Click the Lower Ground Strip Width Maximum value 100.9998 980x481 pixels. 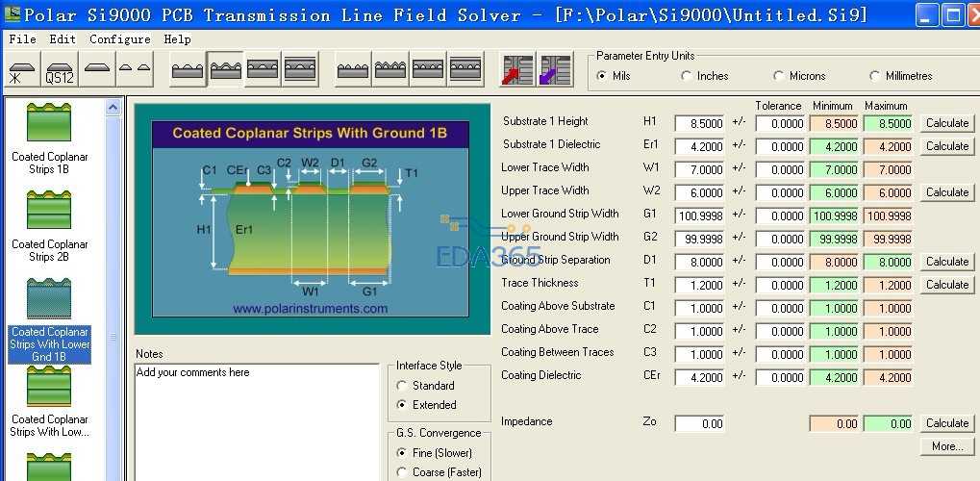coord(888,216)
